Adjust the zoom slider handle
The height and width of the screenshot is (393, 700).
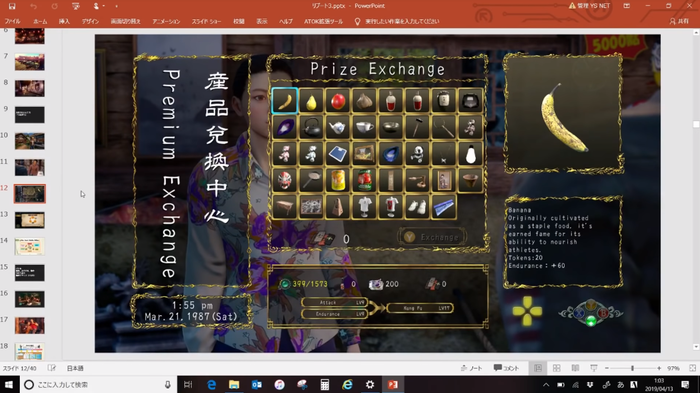tap(632, 368)
